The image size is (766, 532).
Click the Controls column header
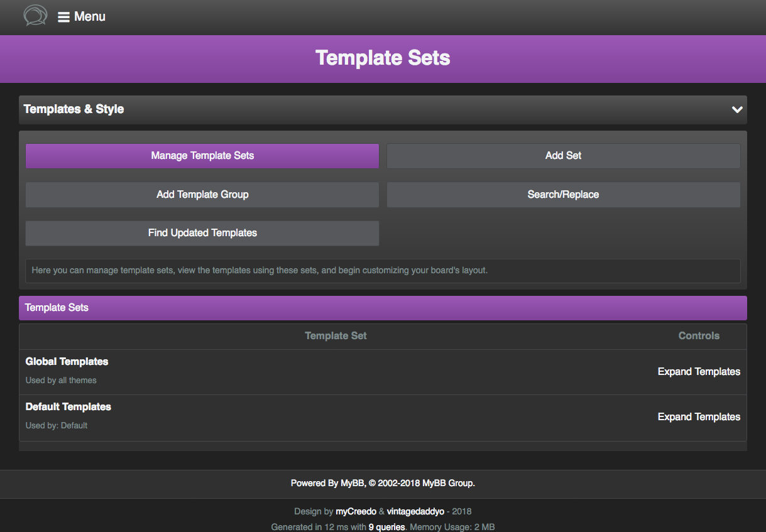point(699,336)
